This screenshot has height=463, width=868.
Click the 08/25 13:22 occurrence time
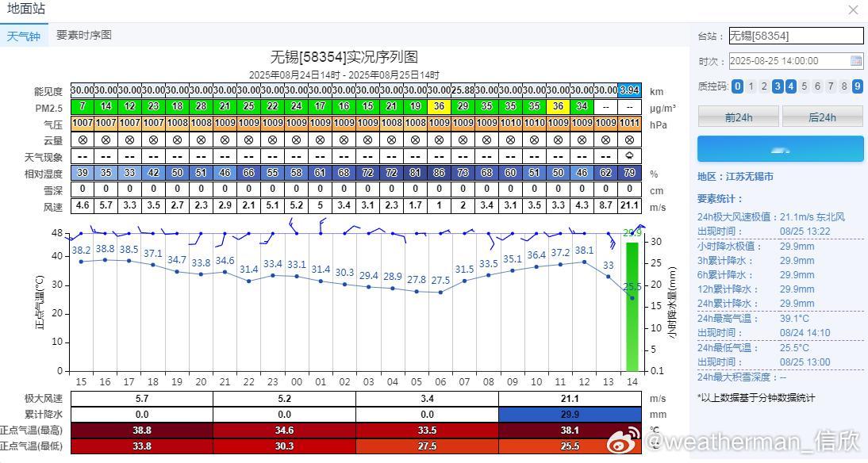point(805,231)
